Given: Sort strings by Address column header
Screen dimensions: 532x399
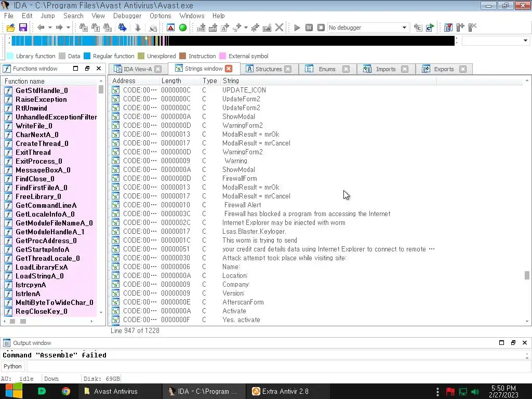Looking at the screenshot, I should click(x=135, y=81).
